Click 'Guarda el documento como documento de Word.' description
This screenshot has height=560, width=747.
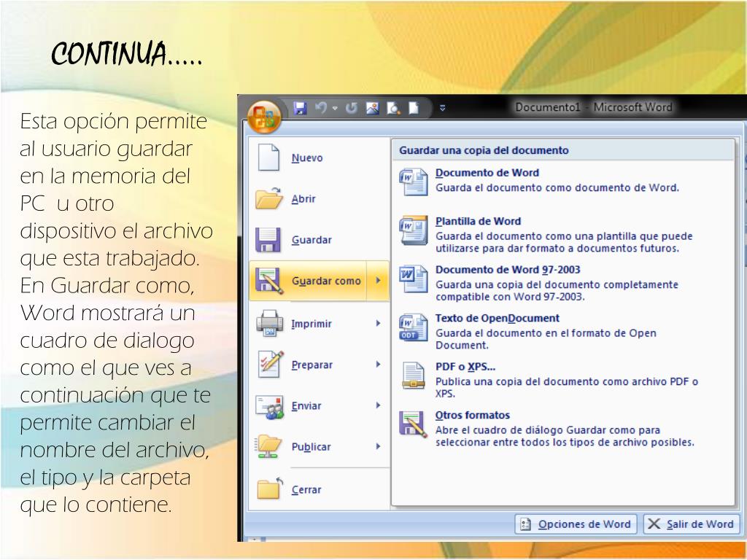click(557, 187)
